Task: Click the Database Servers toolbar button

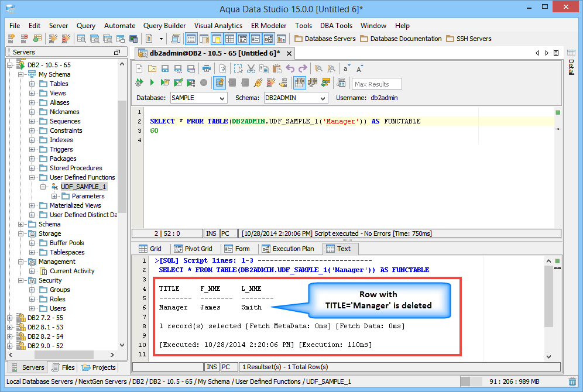Action: click(x=325, y=39)
